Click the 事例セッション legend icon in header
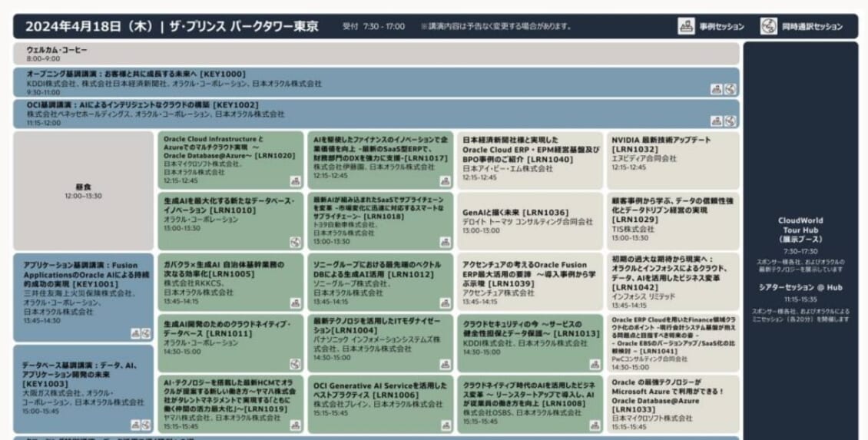 click(x=686, y=26)
